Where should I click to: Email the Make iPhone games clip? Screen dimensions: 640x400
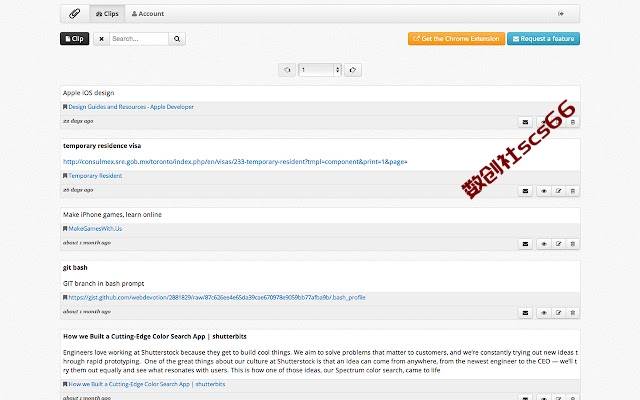[x=525, y=244]
